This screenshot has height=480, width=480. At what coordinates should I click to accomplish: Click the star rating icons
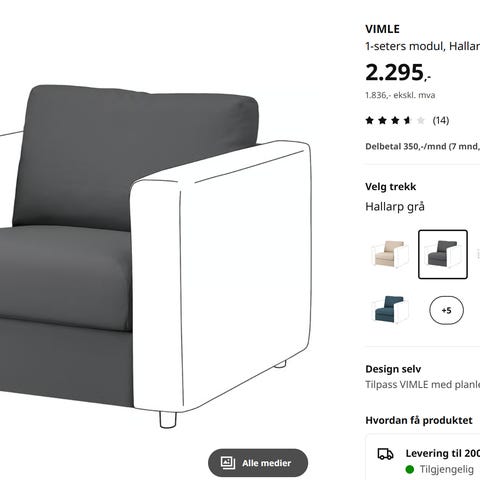(x=395, y=120)
